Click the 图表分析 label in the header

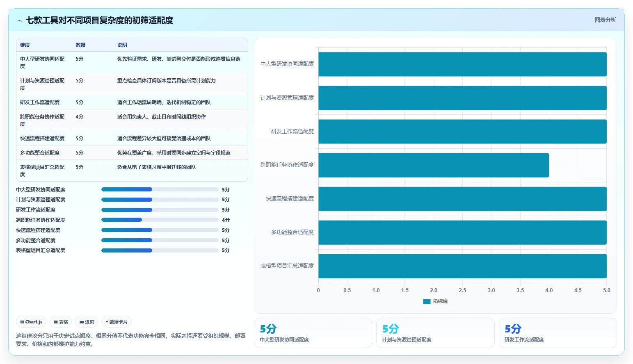click(605, 20)
